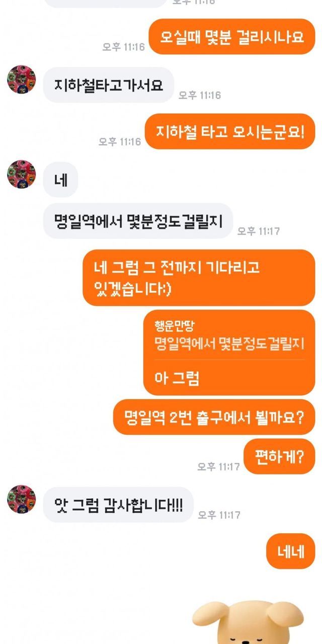Screen dimensions: 322x644
Task: Select the 명일역 2번 출구에서 뵐까요? bubble
Action: [214, 417]
